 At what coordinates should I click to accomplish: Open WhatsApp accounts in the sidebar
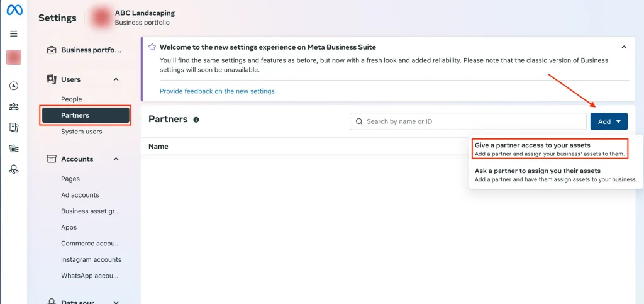point(91,276)
